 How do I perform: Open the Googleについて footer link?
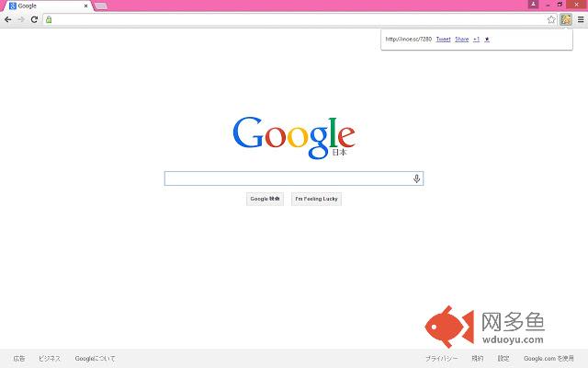tap(96, 358)
